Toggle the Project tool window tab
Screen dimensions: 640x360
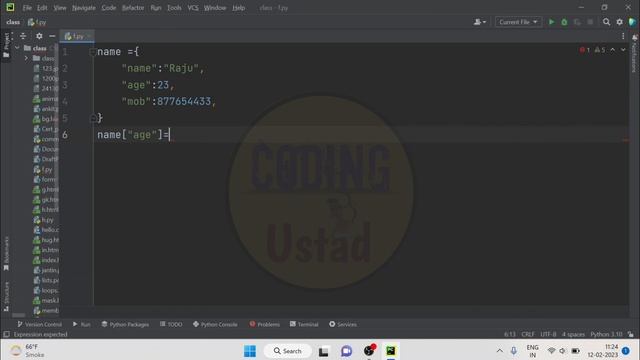coord(6,45)
